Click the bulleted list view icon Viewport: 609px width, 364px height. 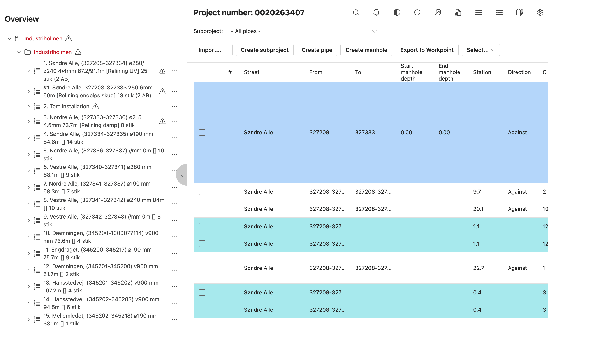pos(499,12)
